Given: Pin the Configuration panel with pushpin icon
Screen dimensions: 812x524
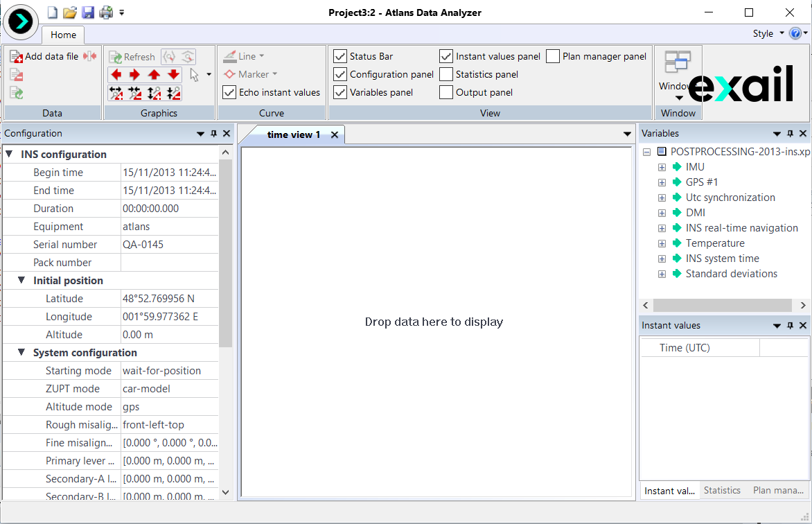Looking at the screenshot, I should click(213, 134).
